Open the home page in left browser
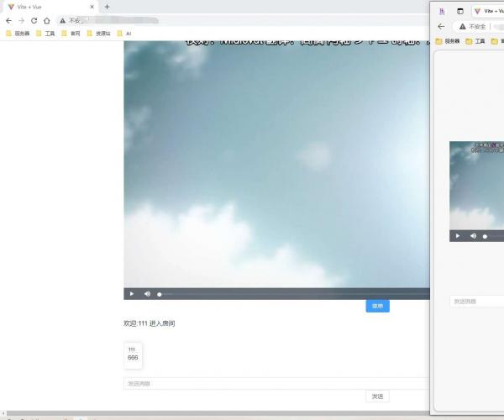Image resolution: width=504 pixels, height=420 pixels. point(47,20)
